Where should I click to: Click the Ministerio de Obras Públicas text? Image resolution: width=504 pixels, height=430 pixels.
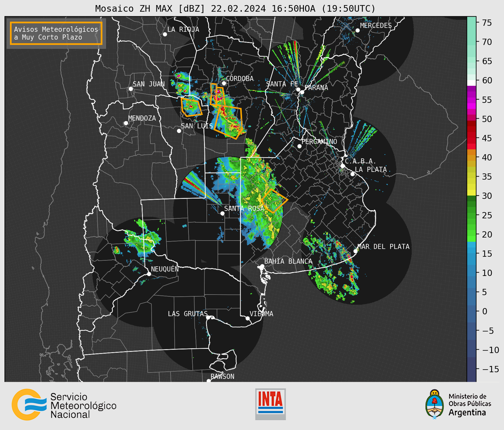pos(470,400)
